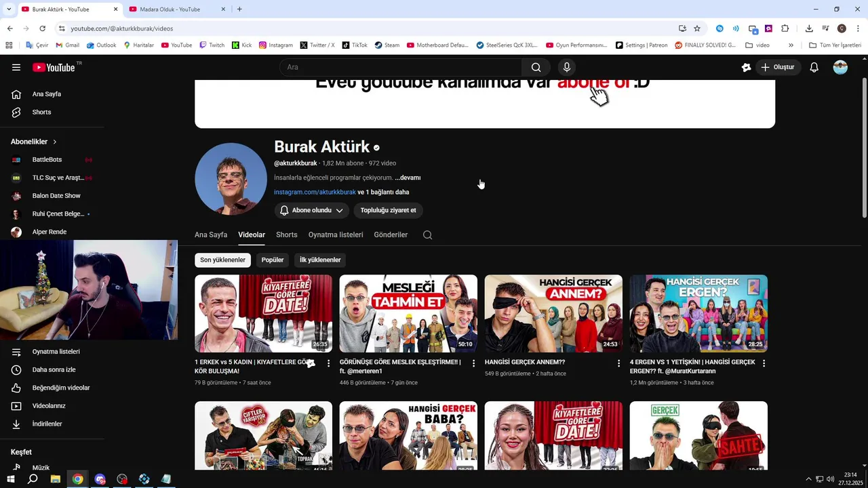Show hidden system tray icons
Screen dimensions: 868x488
coord(808,479)
